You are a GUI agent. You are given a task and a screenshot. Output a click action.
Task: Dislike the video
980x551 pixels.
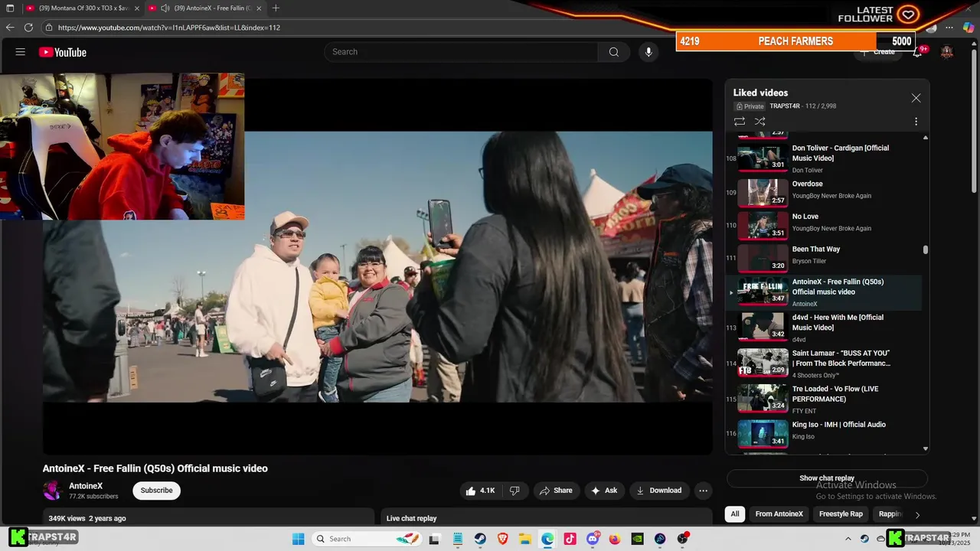[514, 491]
